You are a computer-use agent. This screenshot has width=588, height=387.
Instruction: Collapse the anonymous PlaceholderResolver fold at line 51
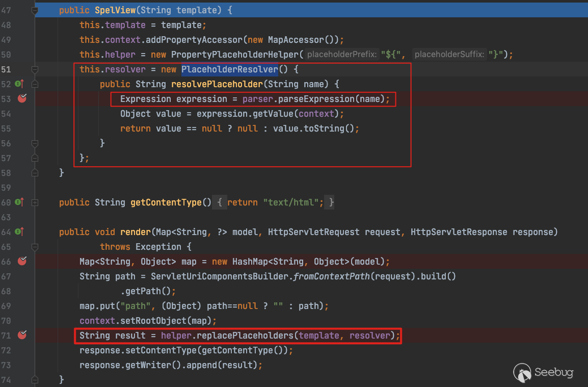(x=35, y=69)
